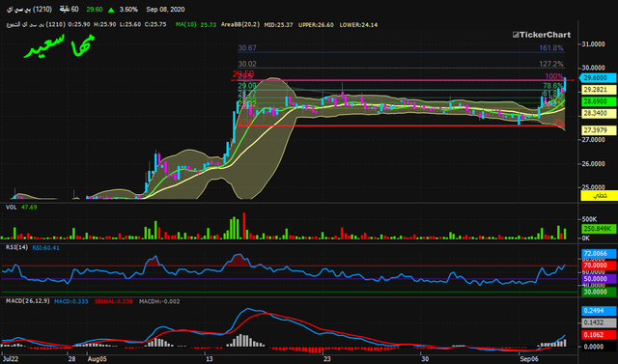Click the 26.0000 price axis label
Screen dimensions: 618x364
point(593,163)
